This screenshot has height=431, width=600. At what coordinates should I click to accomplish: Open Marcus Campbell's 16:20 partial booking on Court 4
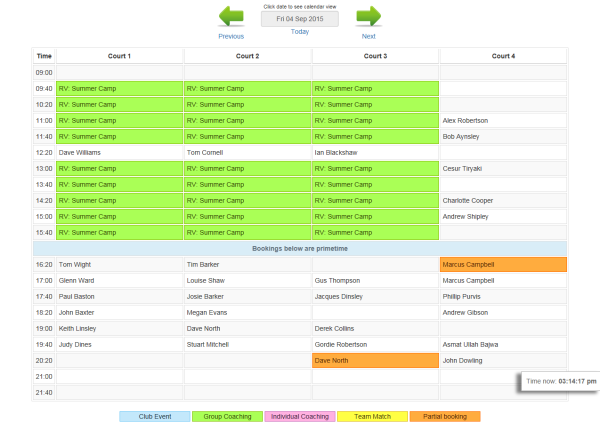503,265
